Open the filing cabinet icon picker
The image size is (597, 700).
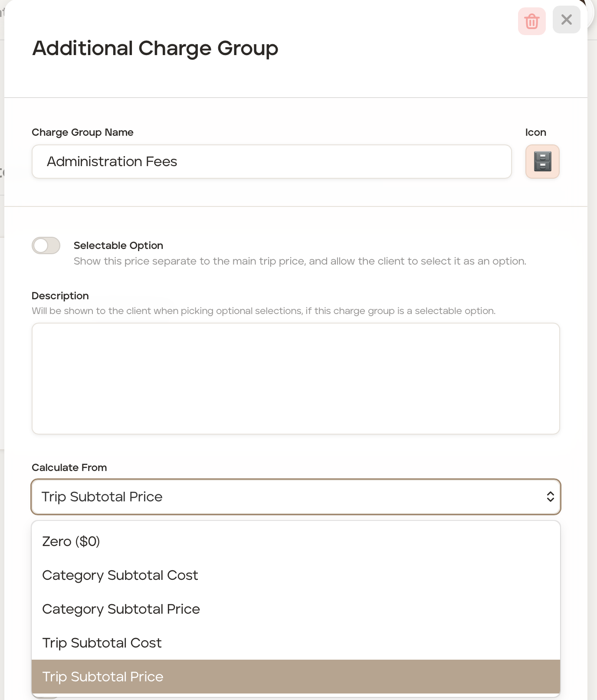pyautogui.click(x=542, y=162)
